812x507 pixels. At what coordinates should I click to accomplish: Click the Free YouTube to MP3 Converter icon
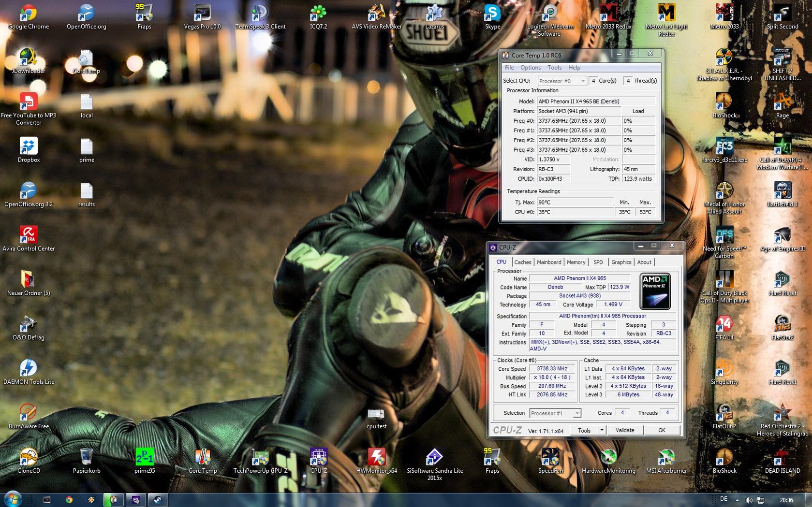[29, 109]
